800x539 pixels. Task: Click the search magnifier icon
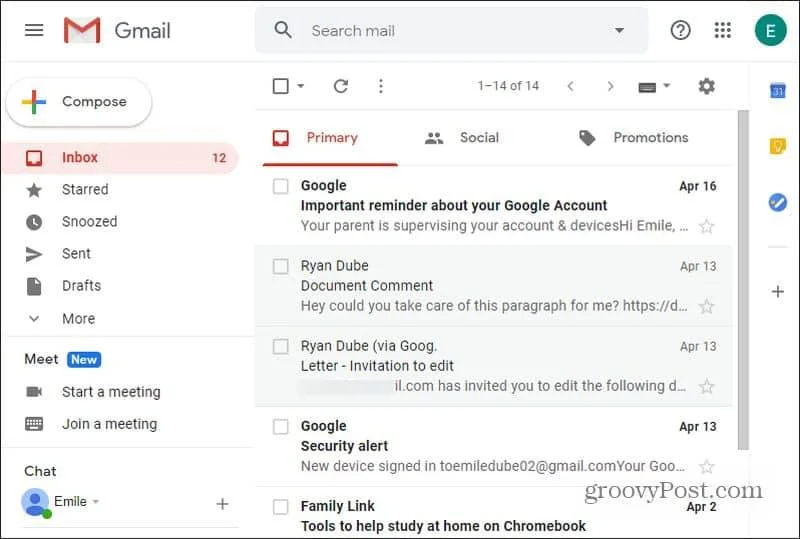coord(283,30)
